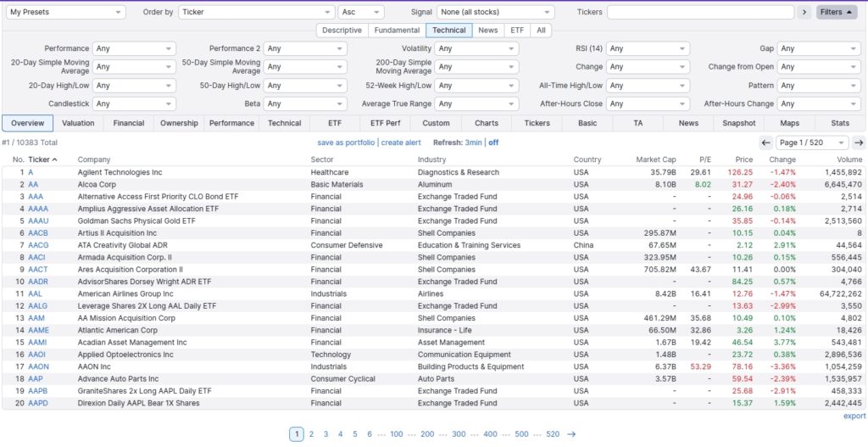The height and width of the screenshot is (447, 868).
Task: Sort by Market Cap column header
Action: 656,159
